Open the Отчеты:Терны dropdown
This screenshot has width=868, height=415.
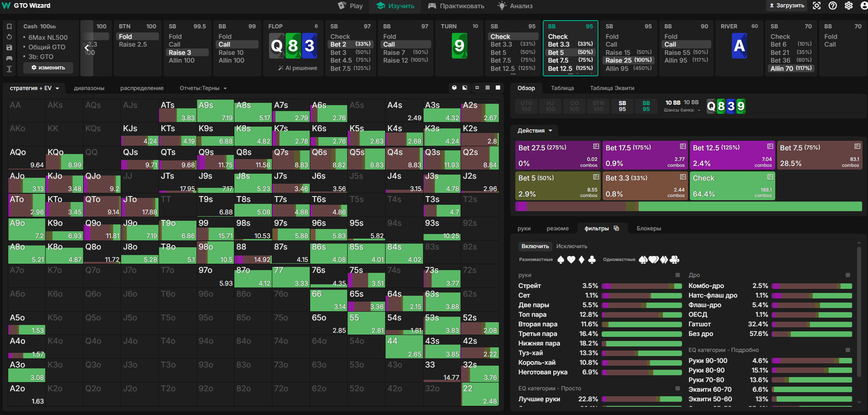point(203,88)
